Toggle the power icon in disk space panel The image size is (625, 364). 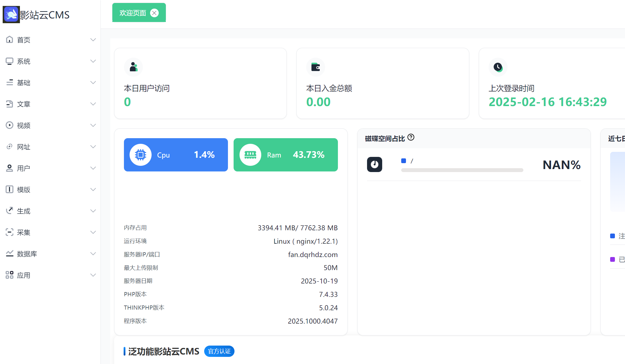click(x=374, y=164)
